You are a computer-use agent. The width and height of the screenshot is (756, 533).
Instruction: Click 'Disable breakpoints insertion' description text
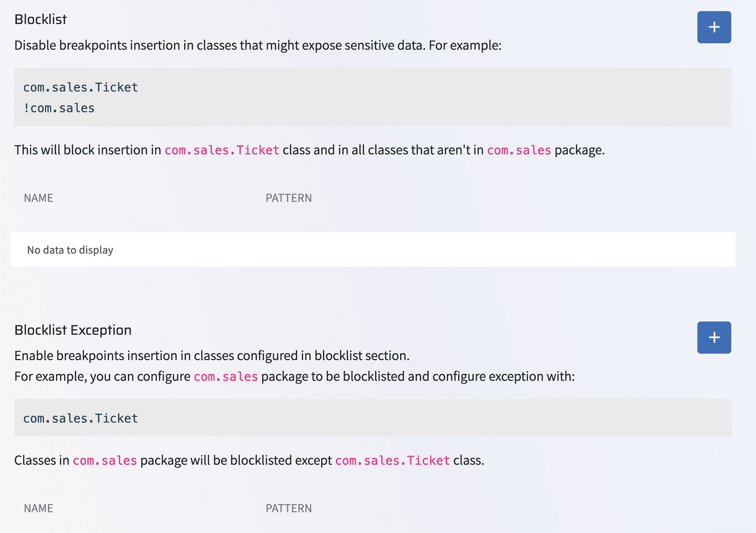click(257, 45)
